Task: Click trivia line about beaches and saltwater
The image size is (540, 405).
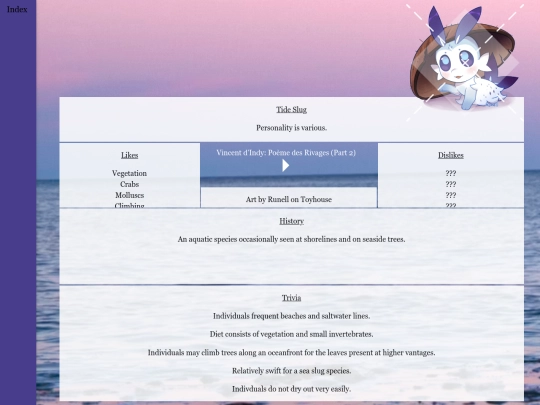Action: (291, 316)
